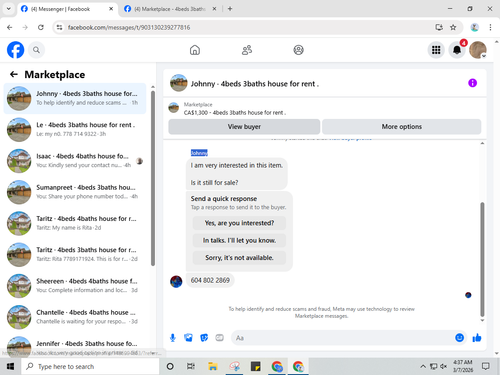The image size is (500, 375).
Task: Open the Windows notification center
Action: [x=486, y=367]
